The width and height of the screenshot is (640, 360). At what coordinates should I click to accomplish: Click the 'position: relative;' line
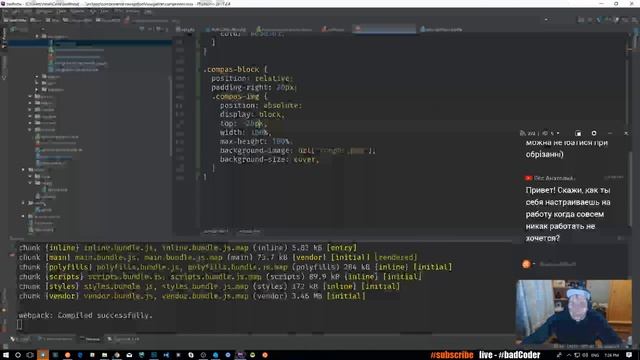click(x=252, y=78)
